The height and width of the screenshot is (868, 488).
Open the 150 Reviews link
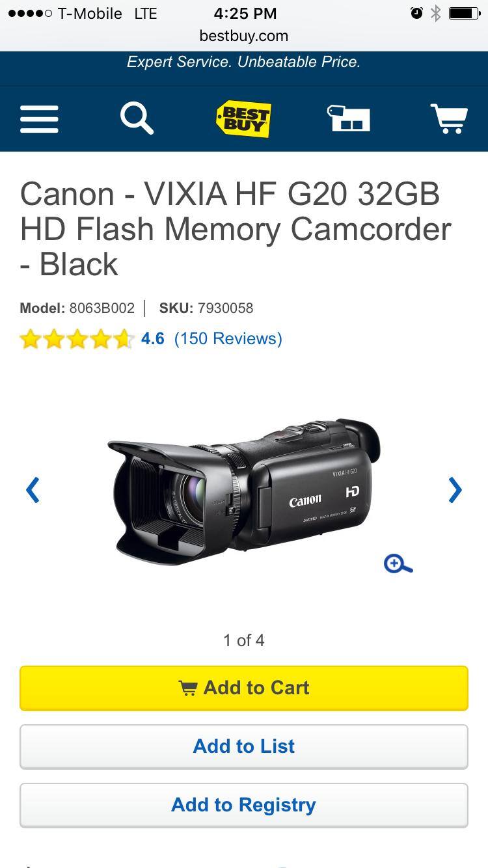[x=228, y=338]
